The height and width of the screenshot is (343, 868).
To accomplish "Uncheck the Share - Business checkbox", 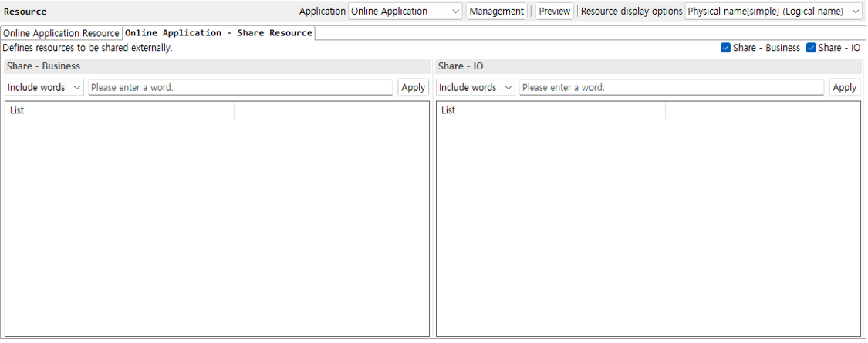I will (x=726, y=48).
